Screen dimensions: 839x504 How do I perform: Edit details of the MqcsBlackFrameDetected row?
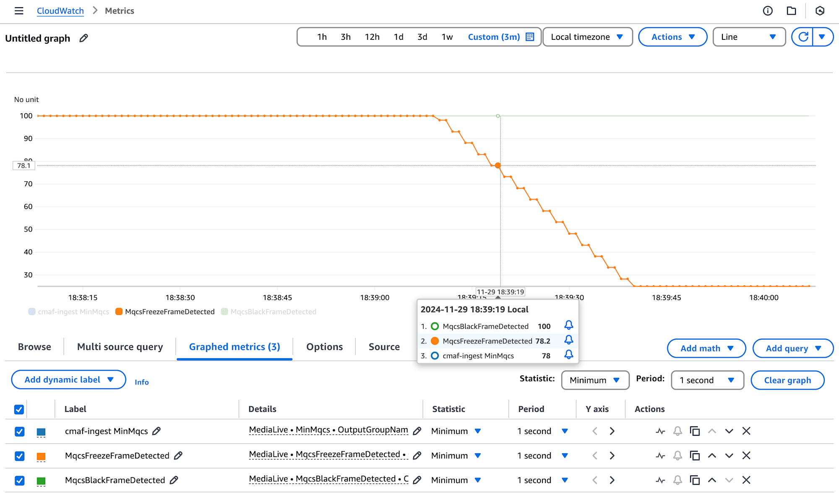pyautogui.click(x=417, y=480)
